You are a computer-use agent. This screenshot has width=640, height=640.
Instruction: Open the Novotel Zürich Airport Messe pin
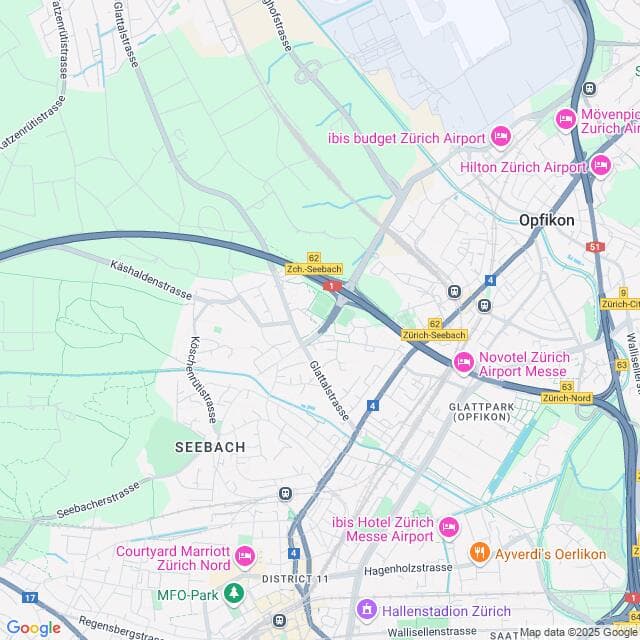464,362
